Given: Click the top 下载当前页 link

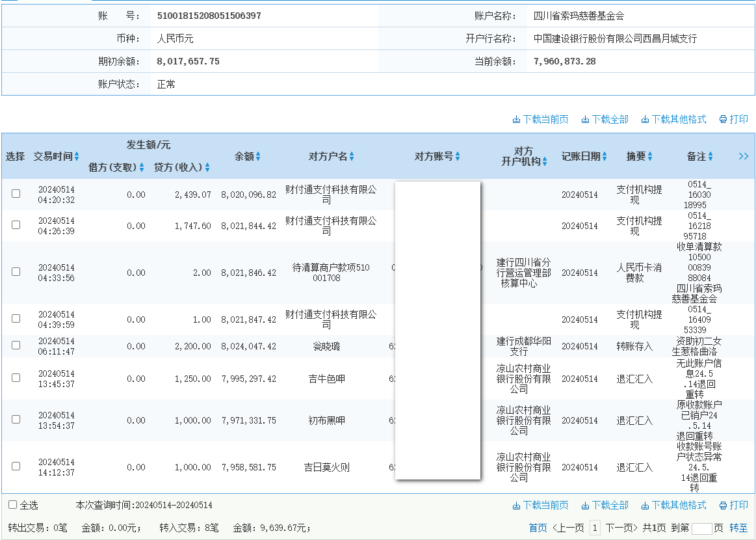Looking at the screenshot, I should (x=545, y=119).
